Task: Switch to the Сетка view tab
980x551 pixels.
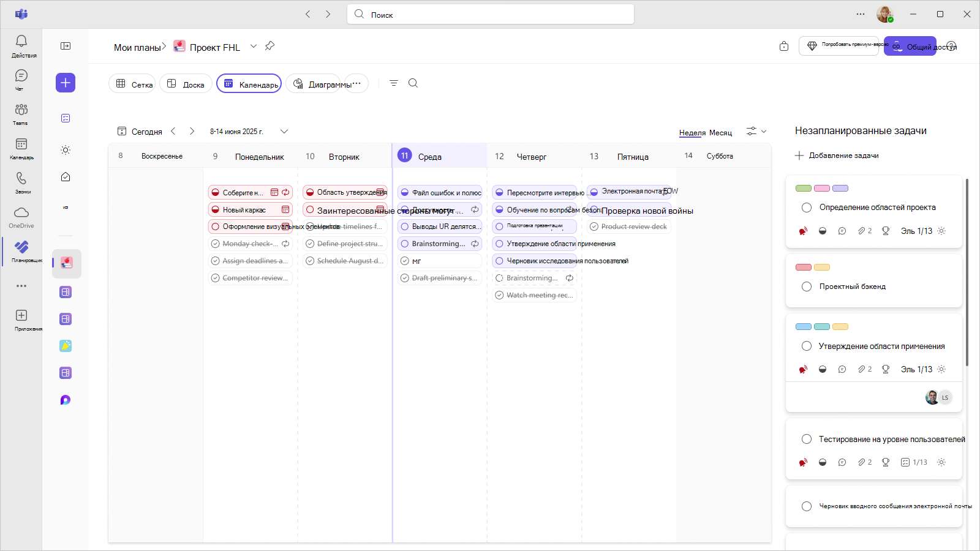Action: click(x=132, y=84)
